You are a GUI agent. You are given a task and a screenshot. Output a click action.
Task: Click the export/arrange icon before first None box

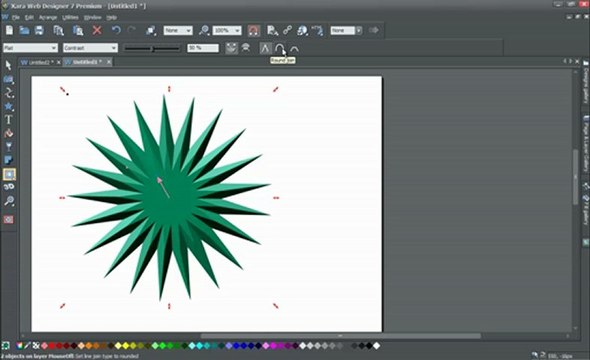point(151,30)
